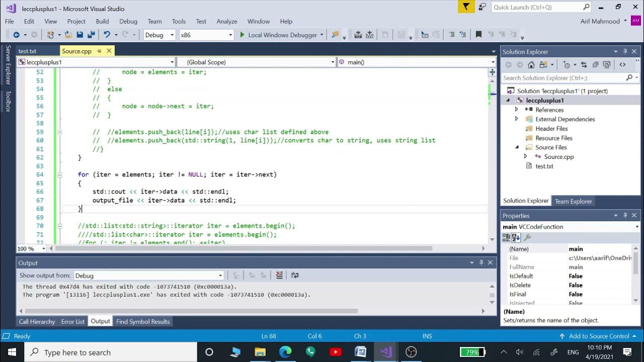Viewport: 644px width, 362px height.
Task: Click the feedback icon in title bar
Action: pos(482,7)
